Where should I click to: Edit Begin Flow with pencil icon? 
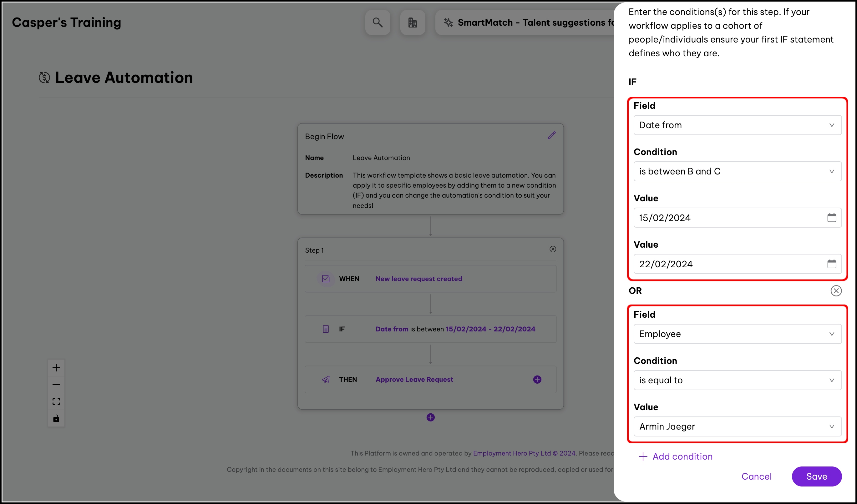pyautogui.click(x=552, y=136)
